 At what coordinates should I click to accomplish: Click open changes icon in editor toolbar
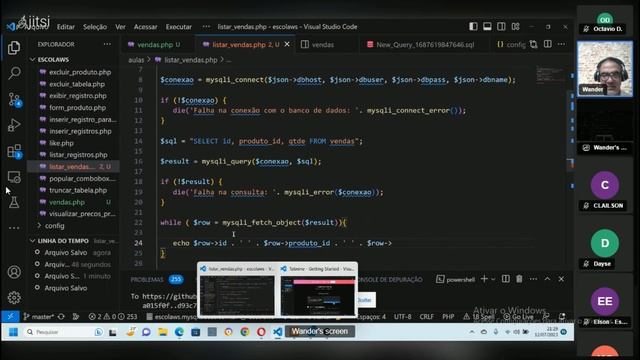coord(533,44)
